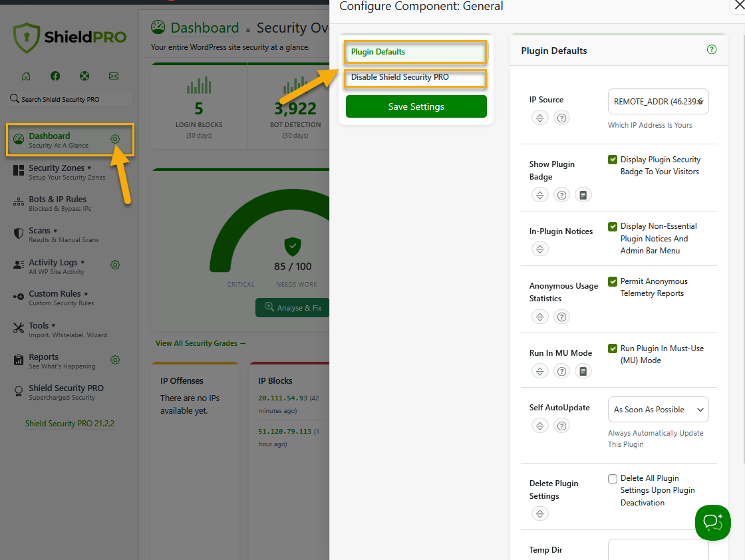Toggle Display Non-Essential Plugin Notices checkbox
This screenshot has height=560, width=745.
613,227
